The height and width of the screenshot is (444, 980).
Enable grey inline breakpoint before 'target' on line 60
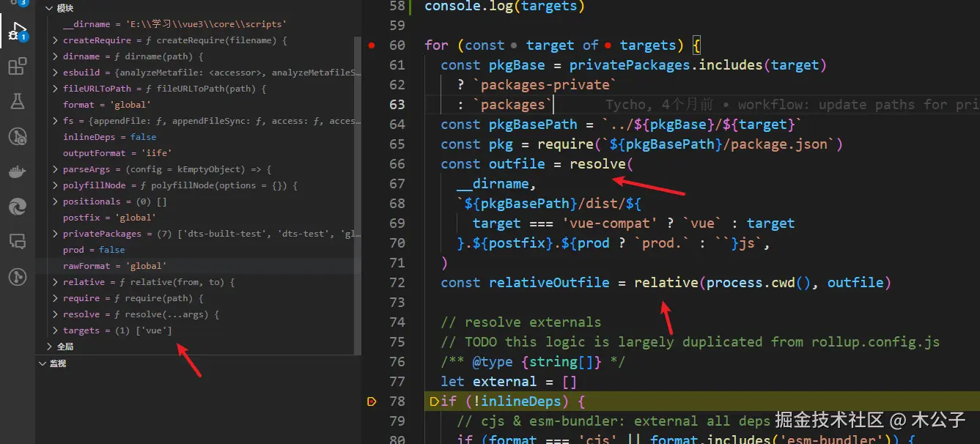(x=514, y=45)
